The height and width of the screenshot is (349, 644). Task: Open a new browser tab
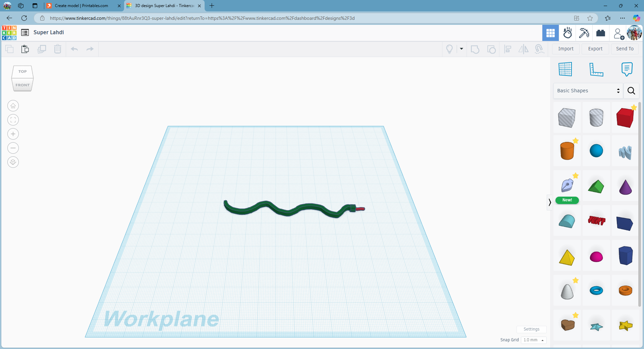coord(212,6)
